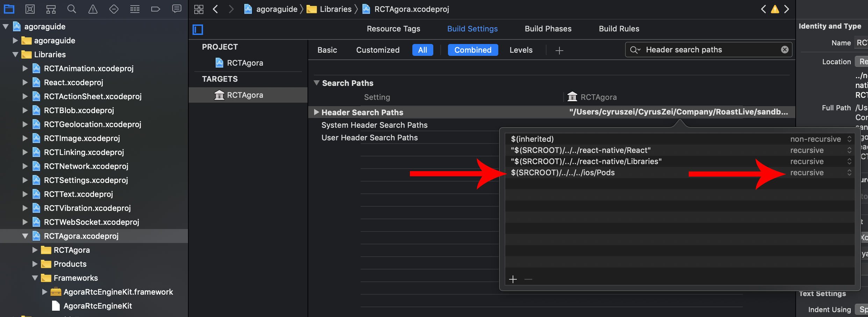The height and width of the screenshot is (317, 868).
Task: Select RCTNetwork.xcodeproj in navigator
Action: [86, 166]
